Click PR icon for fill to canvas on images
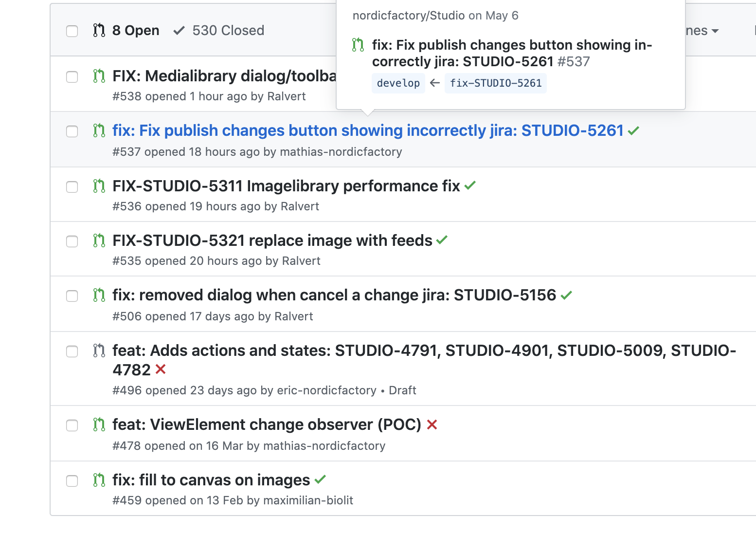The width and height of the screenshot is (756, 554). click(x=99, y=480)
